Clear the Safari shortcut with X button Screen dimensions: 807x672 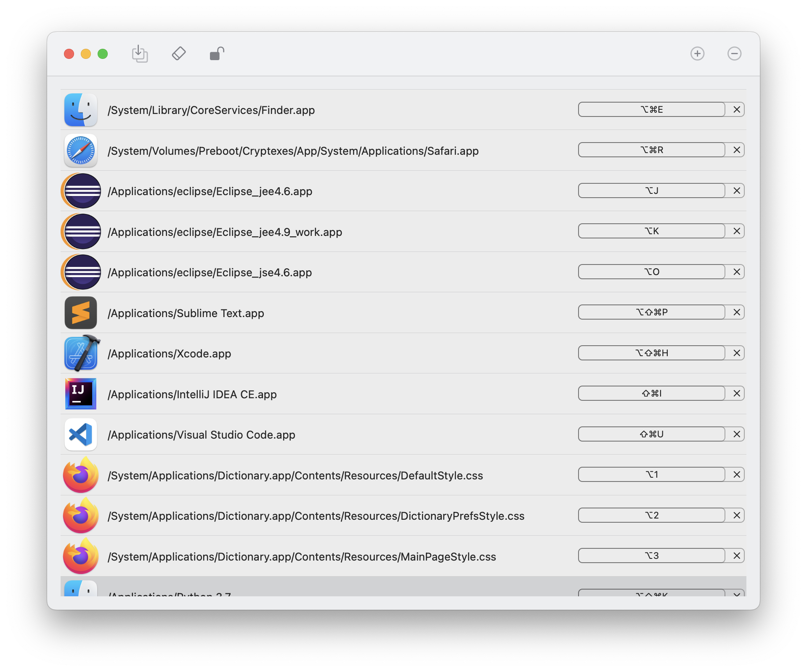[x=737, y=150]
